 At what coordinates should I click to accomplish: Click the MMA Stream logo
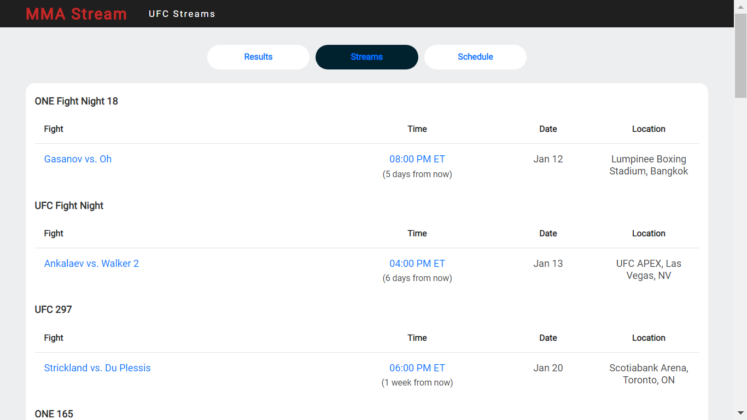pyautogui.click(x=76, y=14)
